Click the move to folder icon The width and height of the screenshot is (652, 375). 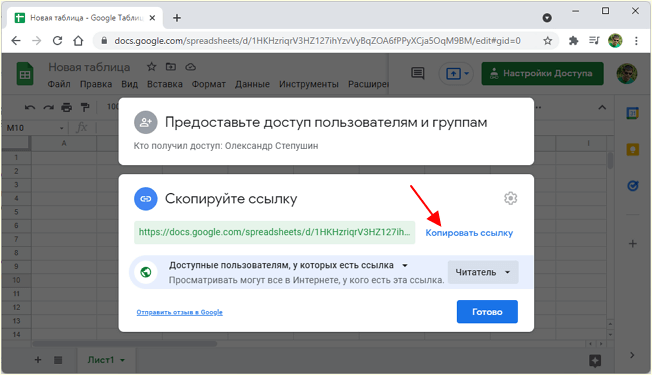[x=171, y=67]
